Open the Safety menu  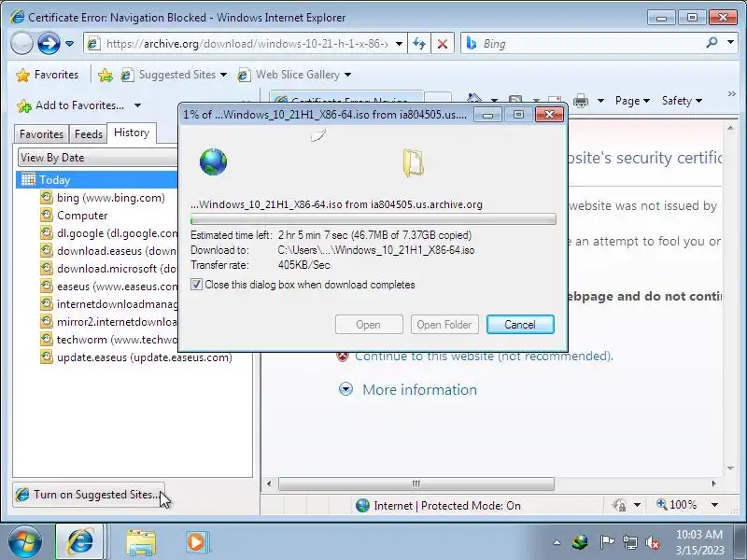pos(682,101)
